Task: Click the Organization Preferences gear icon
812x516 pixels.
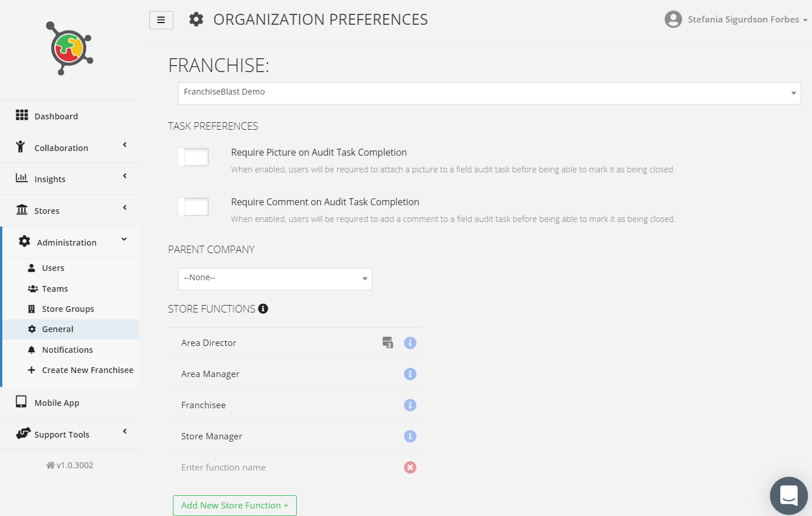Action: pyautogui.click(x=197, y=20)
